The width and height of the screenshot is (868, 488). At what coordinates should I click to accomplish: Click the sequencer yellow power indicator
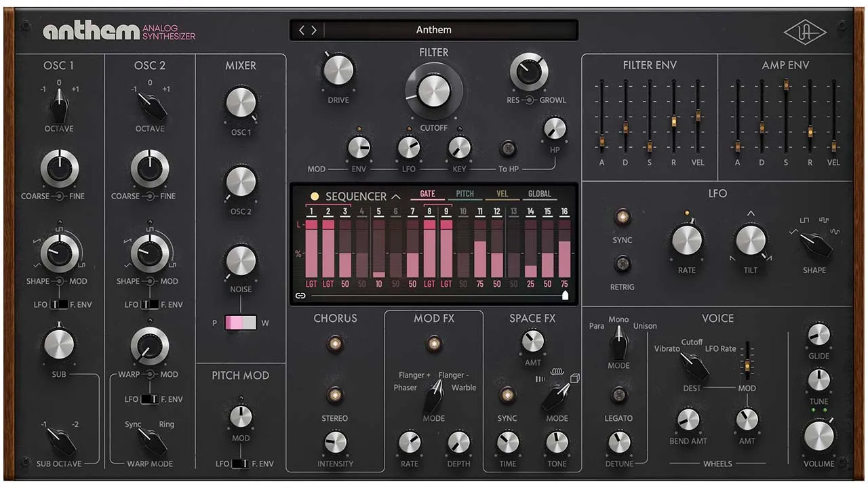pyautogui.click(x=315, y=197)
